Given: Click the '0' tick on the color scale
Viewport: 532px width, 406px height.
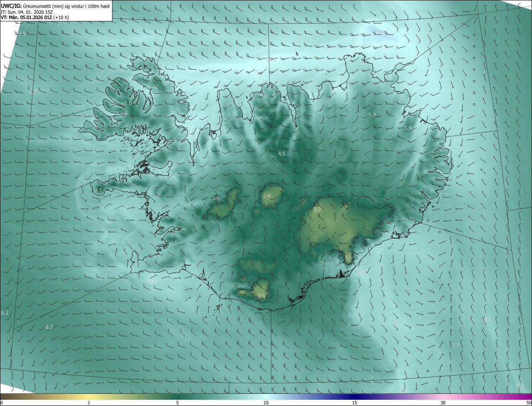Looking at the screenshot, I should (2, 403).
